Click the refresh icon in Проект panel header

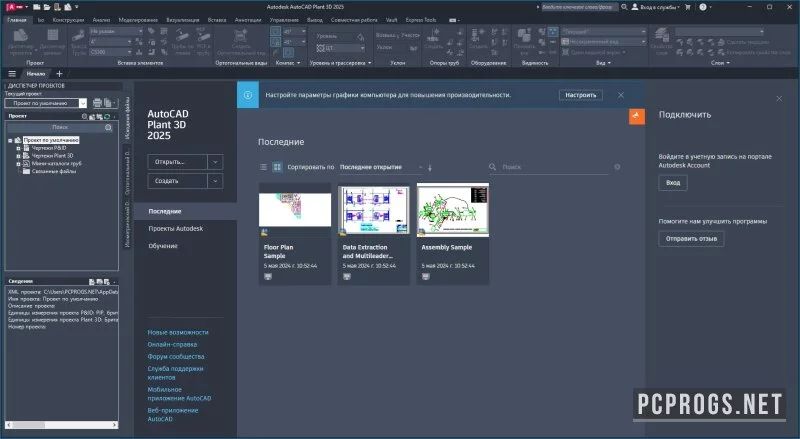click(107, 116)
